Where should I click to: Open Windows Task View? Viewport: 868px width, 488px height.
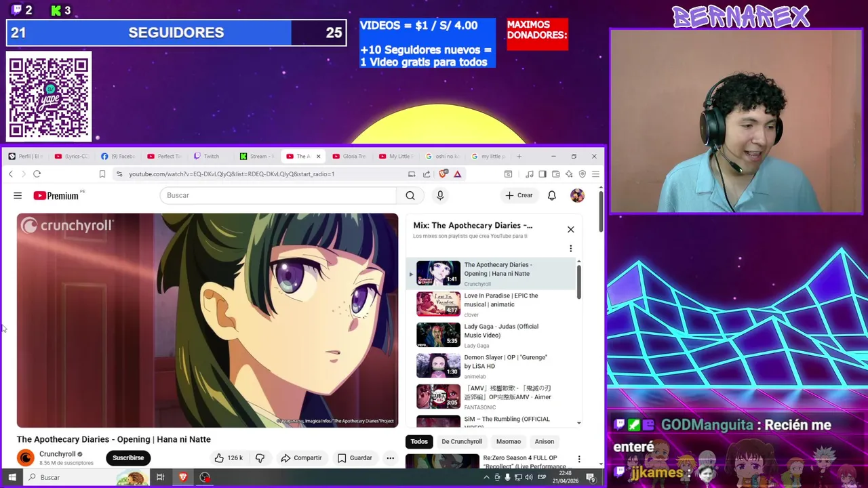click(161, 477)
